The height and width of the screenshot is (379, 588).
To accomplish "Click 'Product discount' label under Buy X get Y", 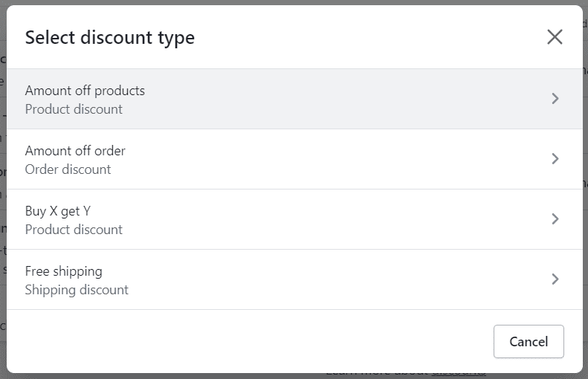I will click(74, 230).
